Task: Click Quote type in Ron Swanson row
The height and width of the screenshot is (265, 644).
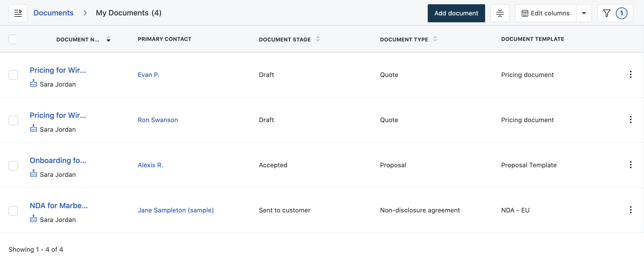Action: [x=389, y=120]
